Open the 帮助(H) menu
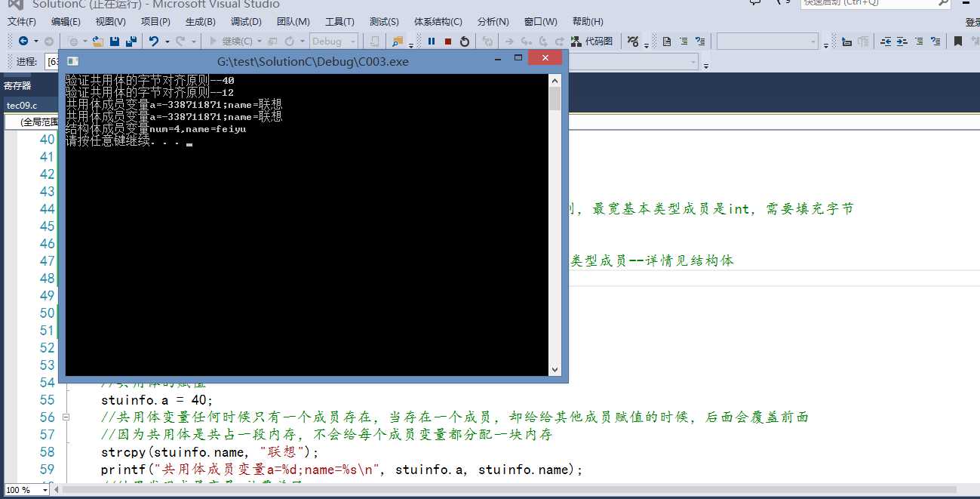The height and width of the screenshot is (499, 980). (588, 21)
